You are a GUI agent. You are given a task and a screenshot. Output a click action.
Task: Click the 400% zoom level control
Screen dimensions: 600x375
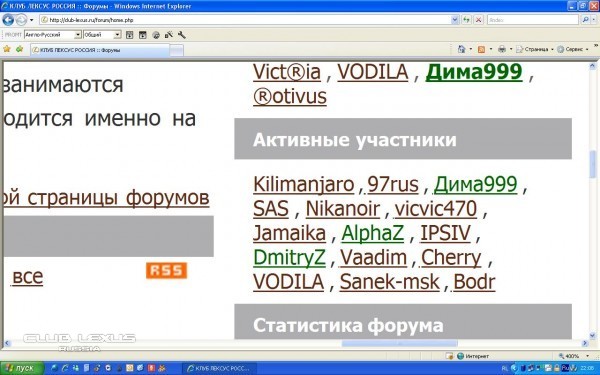tap(571, 356)
